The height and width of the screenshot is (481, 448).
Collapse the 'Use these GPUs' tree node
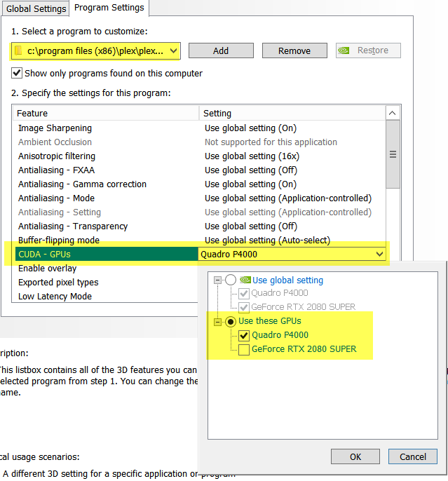(218, 322)
